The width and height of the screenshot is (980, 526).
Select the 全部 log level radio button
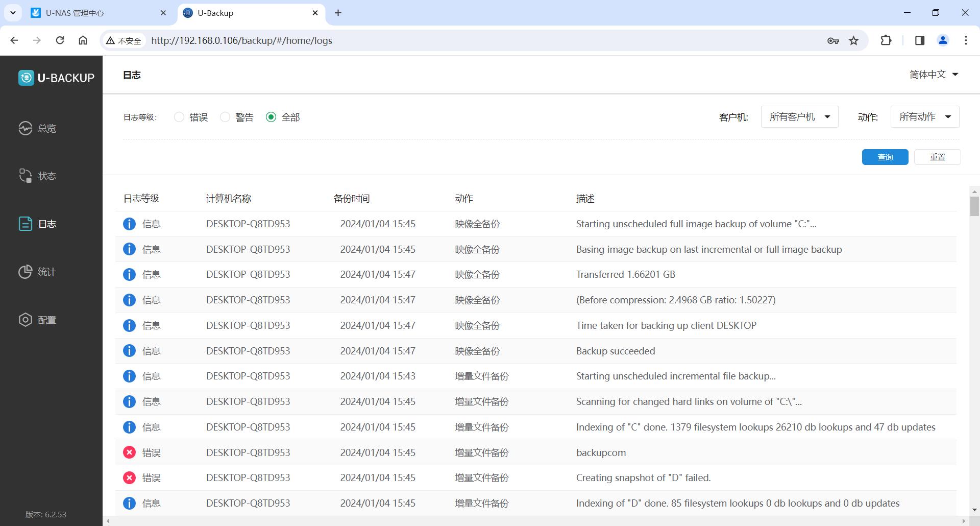271,117
